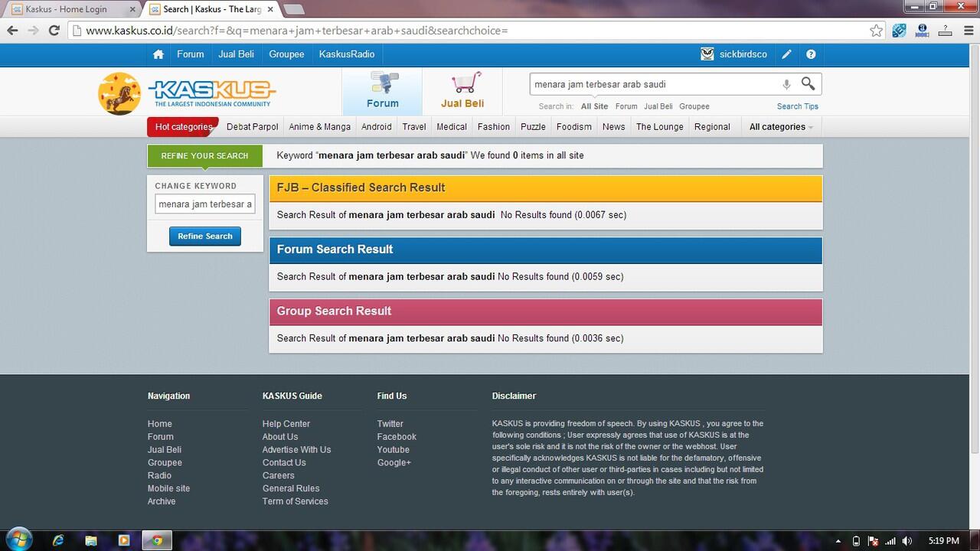Click Forum in top blue bar

point(191,54)
